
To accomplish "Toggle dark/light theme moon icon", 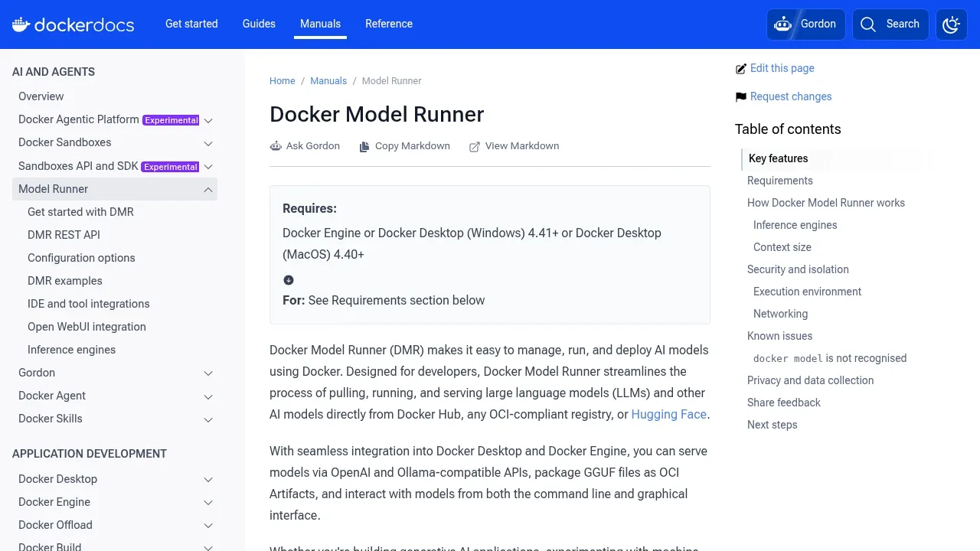I will (952, 24).
